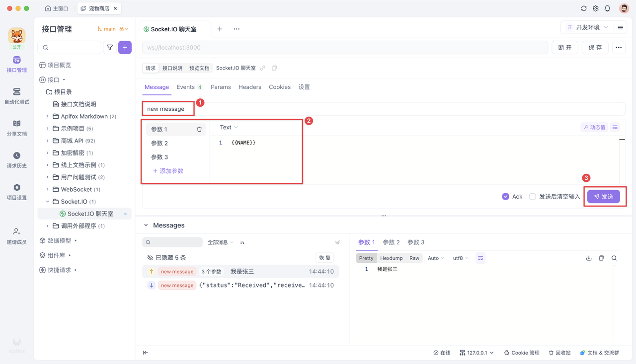
Task: Click 邀请成员 in left sidebar
Action: click(17, 236)
